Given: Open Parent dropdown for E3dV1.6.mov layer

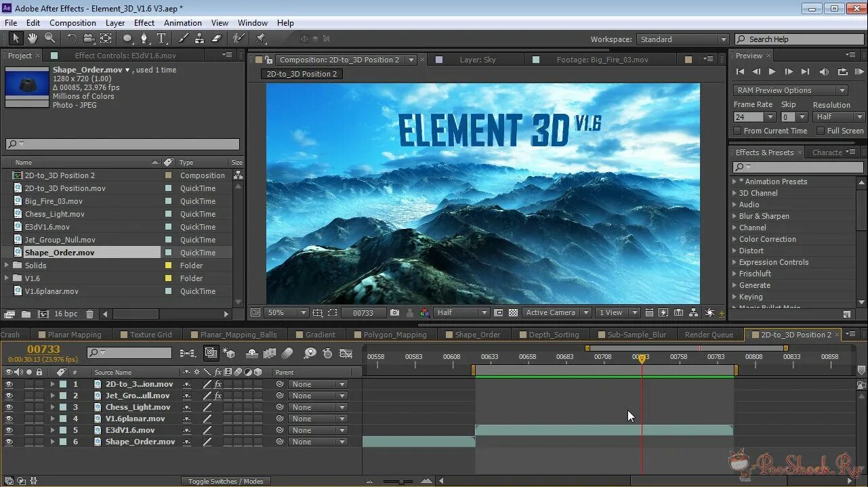Looking at the screenshot, I should (318, 430).
